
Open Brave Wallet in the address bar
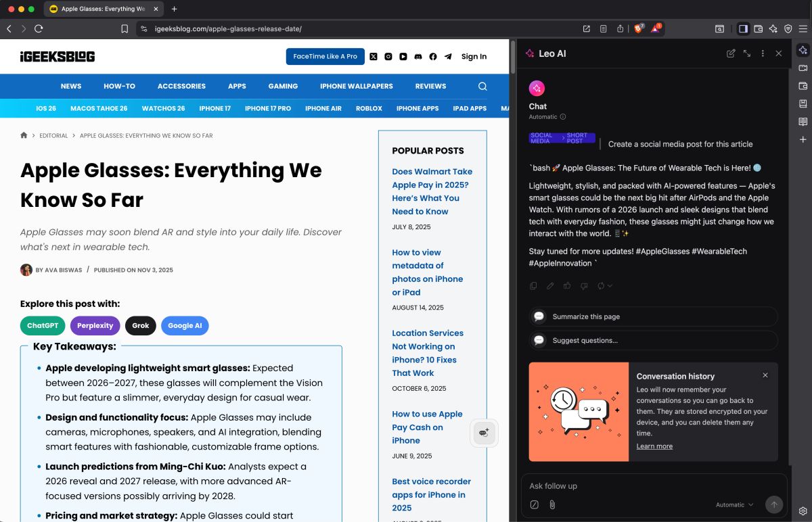[x=759, y=28]
